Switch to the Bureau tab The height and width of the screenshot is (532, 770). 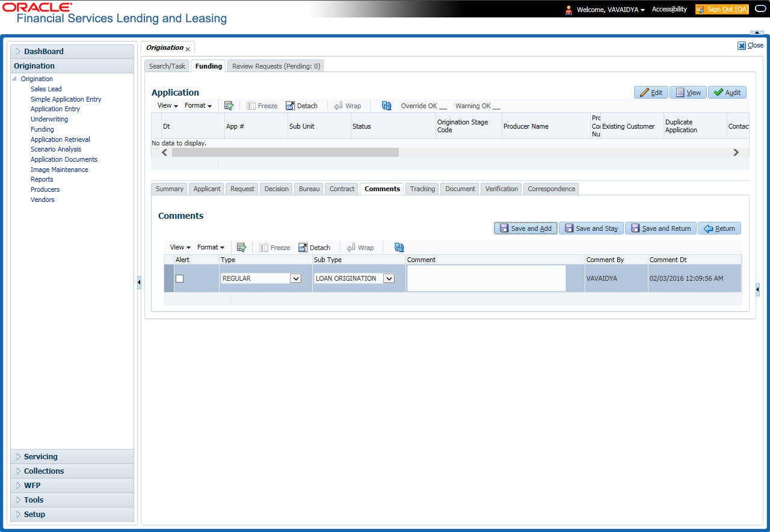pyautogui.click(x=309, y=189)
